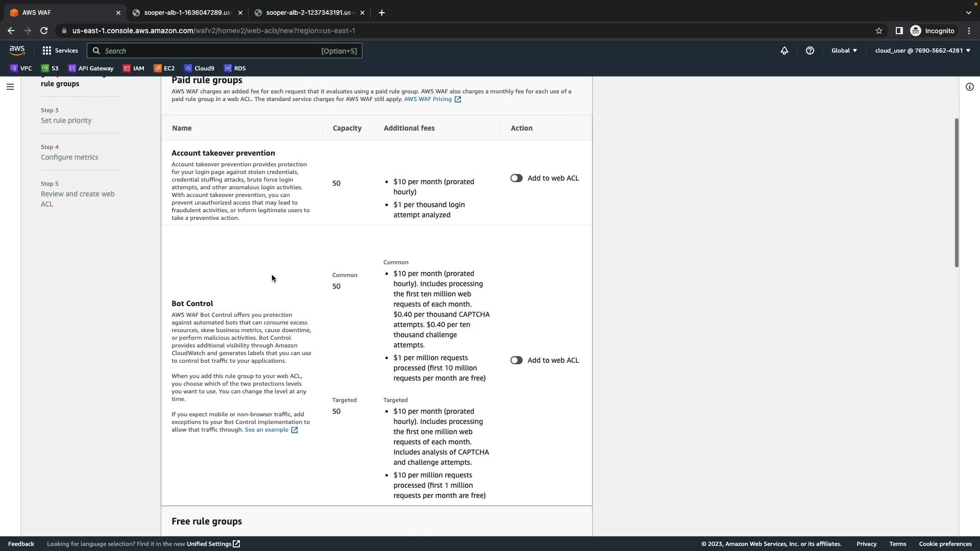The image size is (980, 551).
Task: Open the left hamburger navigation menu
Action: [x=10, y=87]
